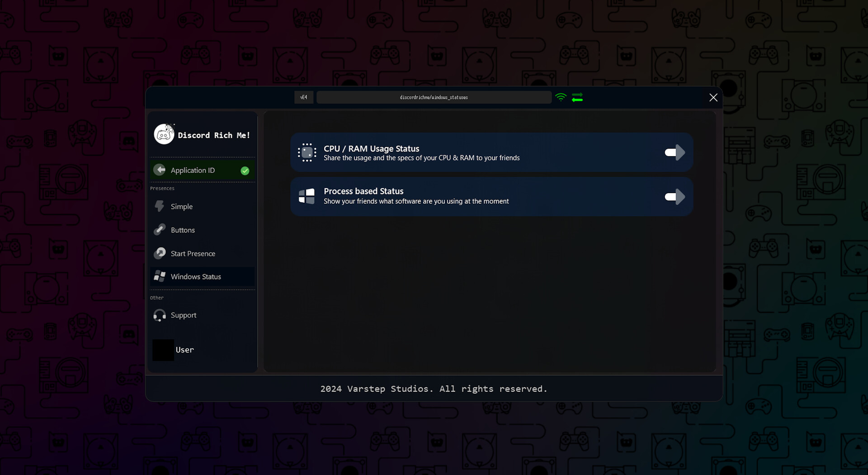Click the lightning bolt icon for Simple
The width and height of the screenshot is (868, 475).
coord(159,206)
